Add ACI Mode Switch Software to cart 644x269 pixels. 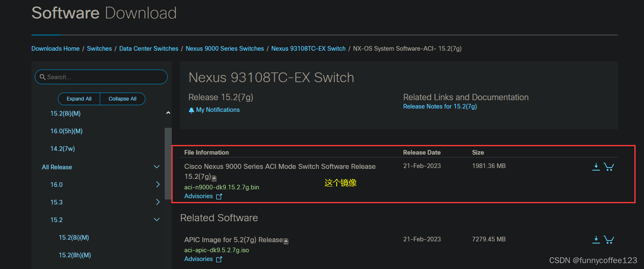(609, 167)
